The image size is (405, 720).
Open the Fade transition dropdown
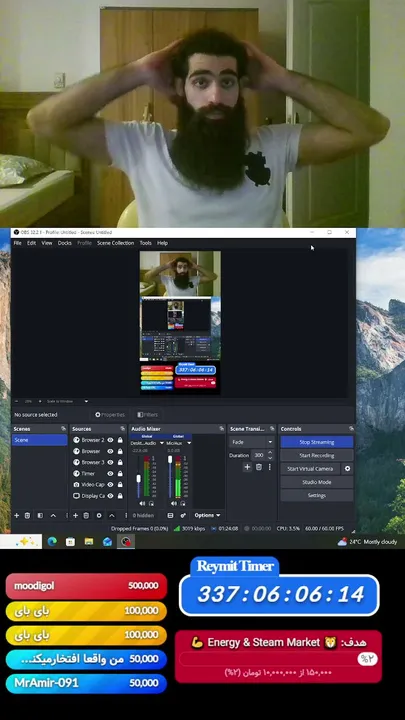click(x=252, y=442)
